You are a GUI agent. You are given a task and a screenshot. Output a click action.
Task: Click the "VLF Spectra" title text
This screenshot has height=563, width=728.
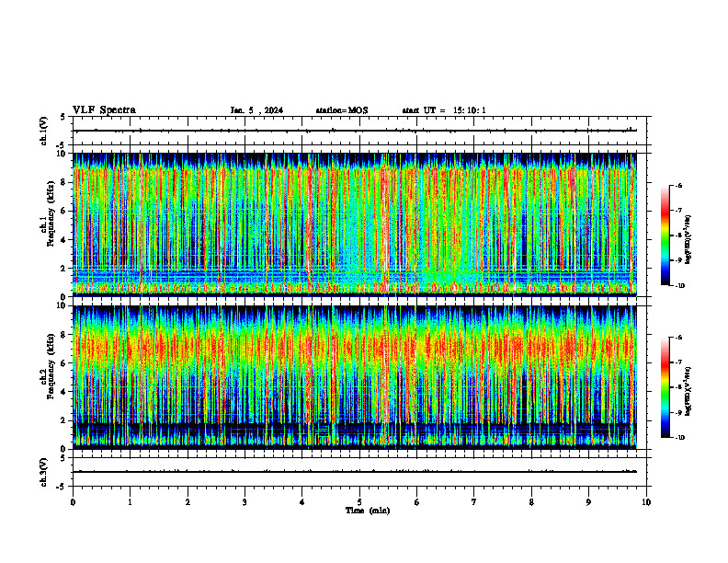(104, 110)
